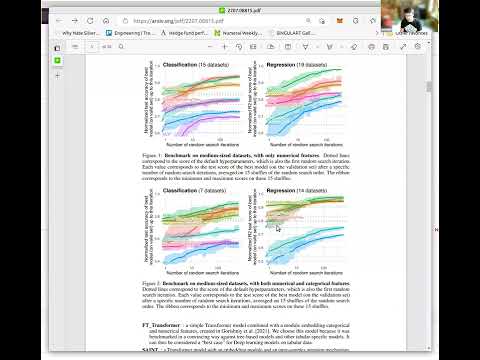This screenshot has width=480, height=360.
Task: Go forward in browser history
Action: [75, 21]
